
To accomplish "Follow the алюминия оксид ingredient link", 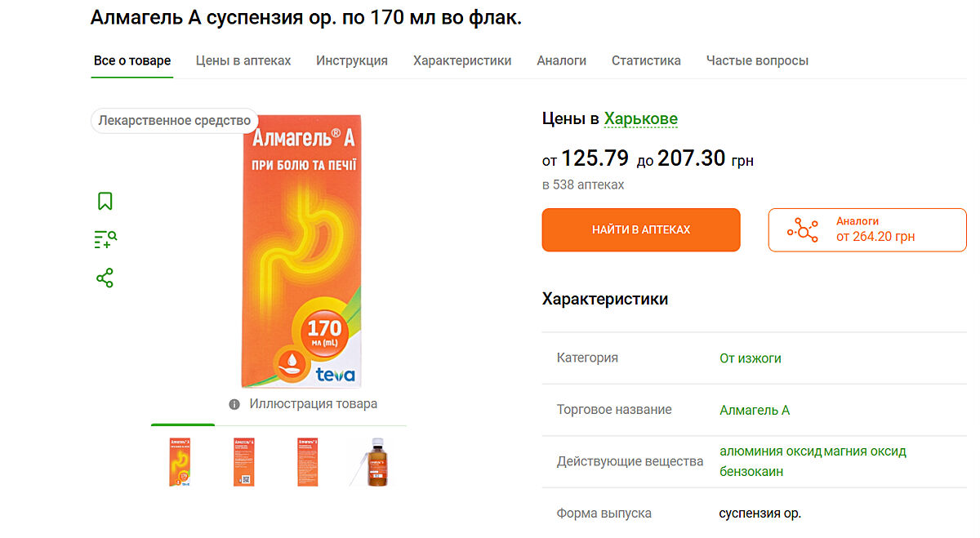I will point(770,451).
